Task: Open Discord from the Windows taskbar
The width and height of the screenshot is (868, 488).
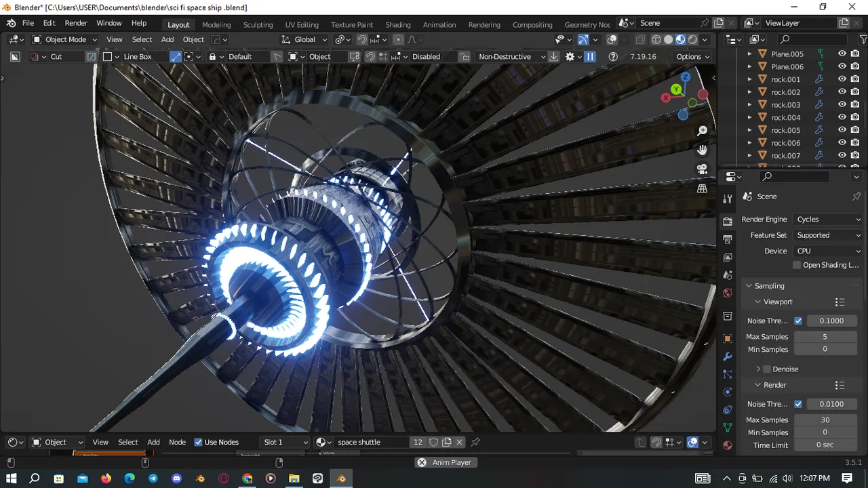Action: click(176, 479)
